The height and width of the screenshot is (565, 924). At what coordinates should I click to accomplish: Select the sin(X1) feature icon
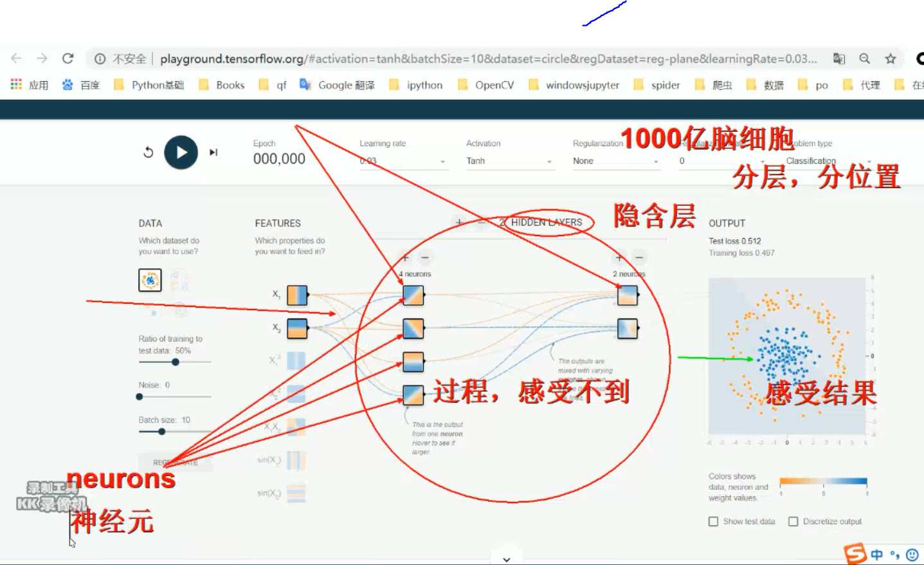[x=295, y=461]
